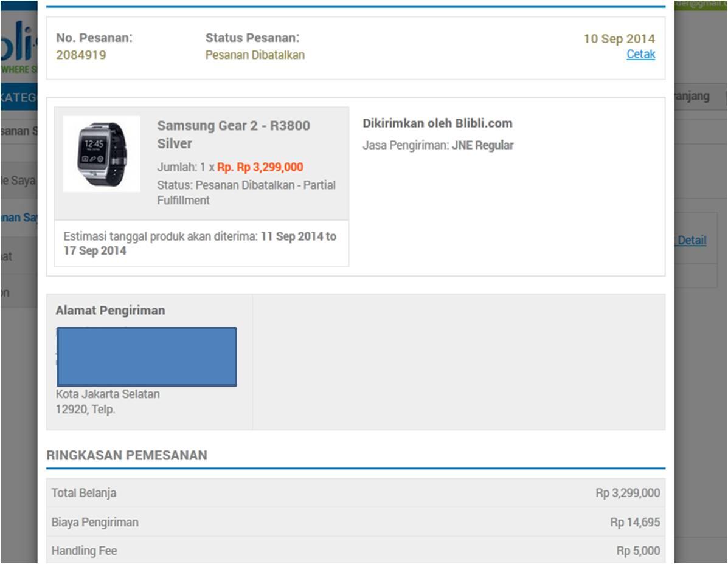Click the Kota Jakarta Selatan address line

(108, 394)
